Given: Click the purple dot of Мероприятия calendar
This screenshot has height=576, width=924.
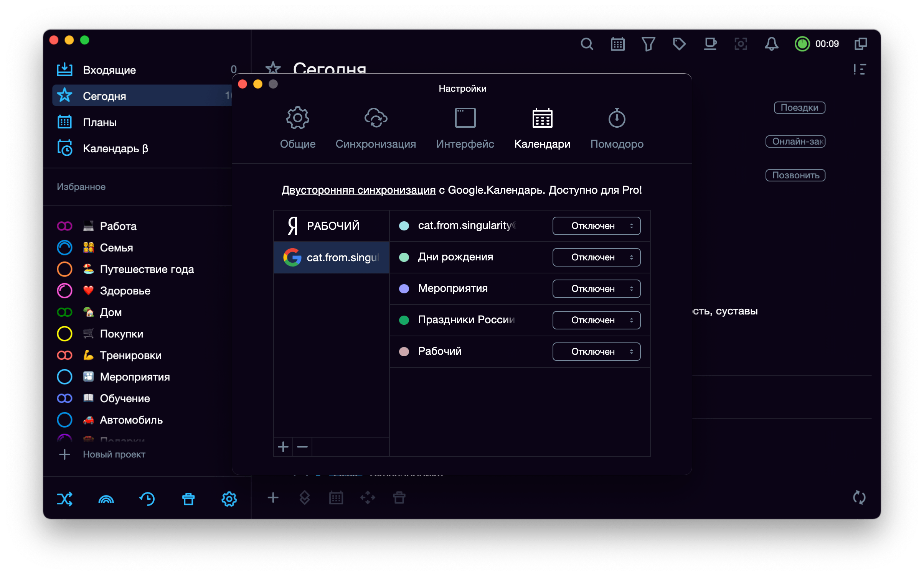Looking at the screenshot, I should point(404,289).
